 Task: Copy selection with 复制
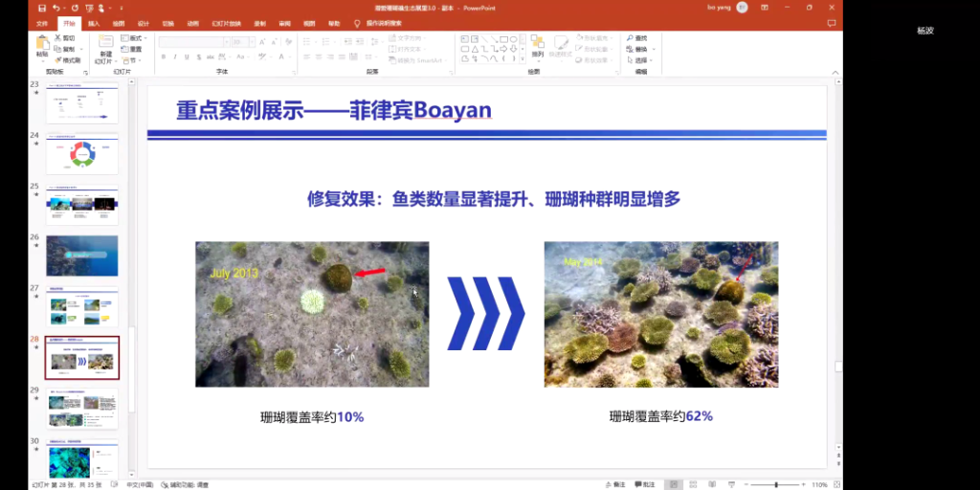click(x=65, y=49)
